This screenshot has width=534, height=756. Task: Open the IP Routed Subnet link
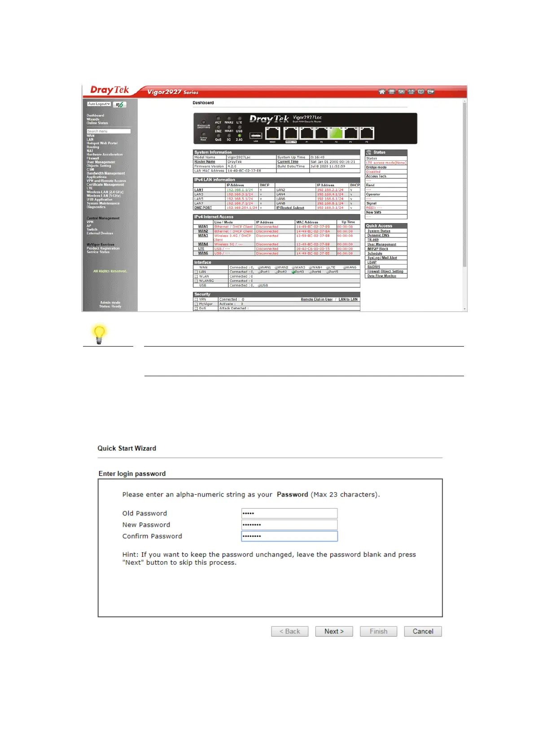[x=290, y=208]
